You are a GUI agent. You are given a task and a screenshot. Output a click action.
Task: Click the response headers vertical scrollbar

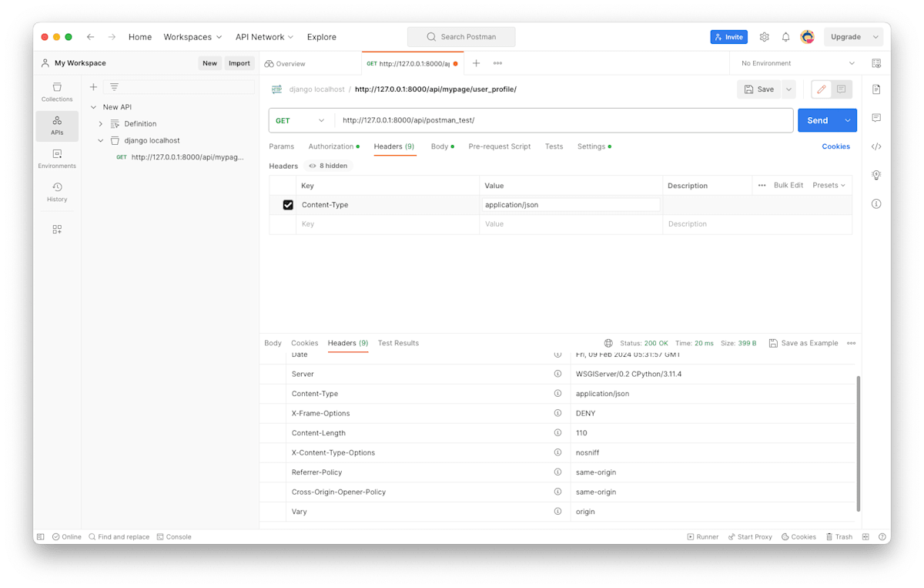[859, 443]
